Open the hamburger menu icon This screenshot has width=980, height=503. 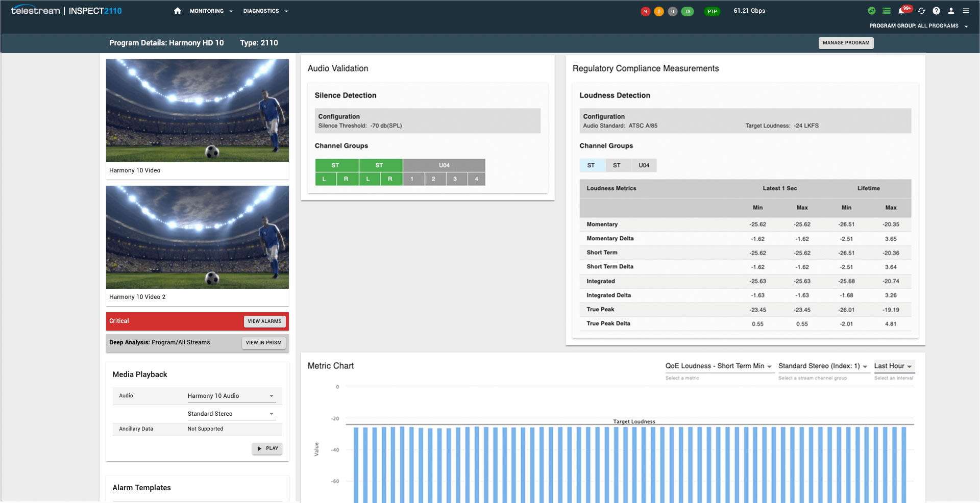(966, 11)
